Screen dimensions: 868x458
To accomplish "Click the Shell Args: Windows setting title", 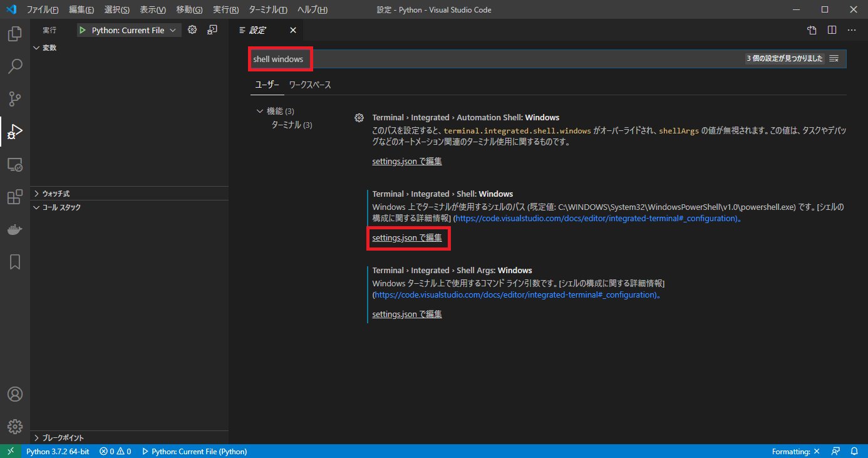I will point(452,270).
